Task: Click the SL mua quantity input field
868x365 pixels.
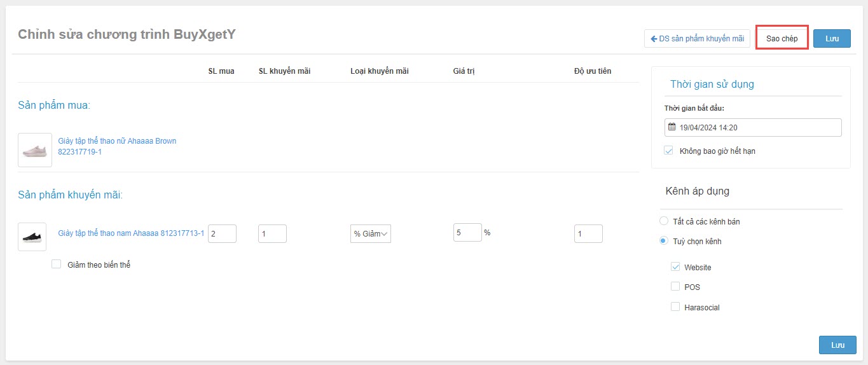Action: [222, 233]
